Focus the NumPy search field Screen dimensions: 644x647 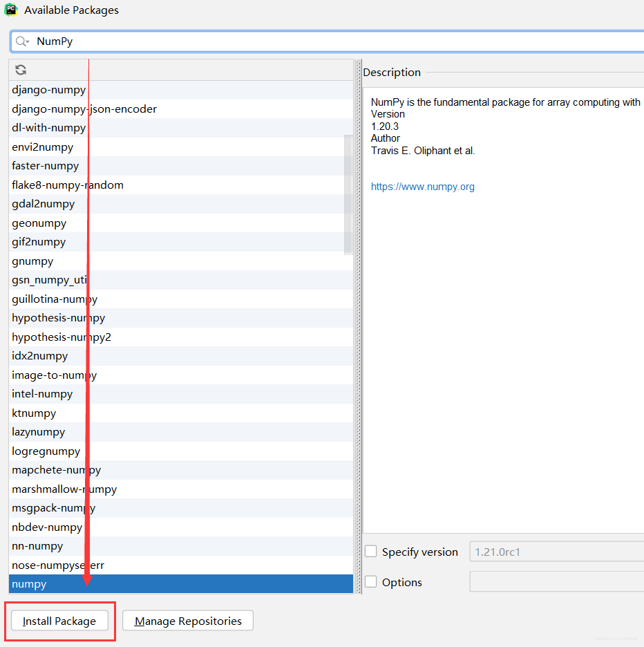tap(327, 41)
